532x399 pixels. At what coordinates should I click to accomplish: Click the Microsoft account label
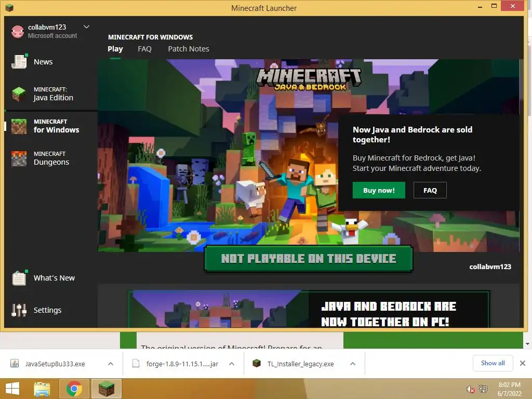click(52, 36)
